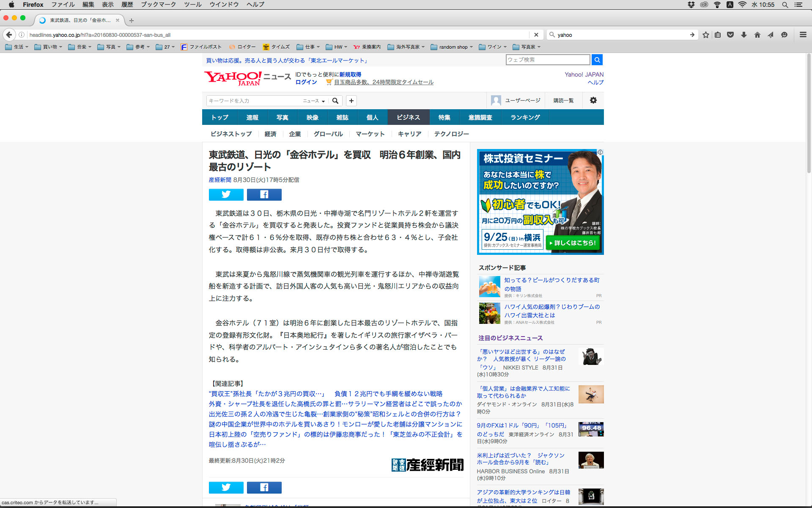Open the ブックマーク menu in the menu bar
Viewport: 812px width, 508px height.
click(158, 5)
